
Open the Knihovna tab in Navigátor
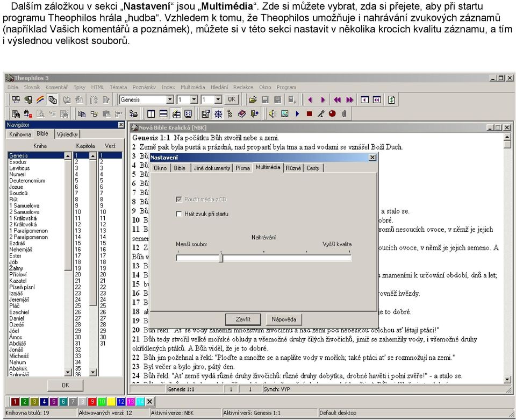point(20,134)
